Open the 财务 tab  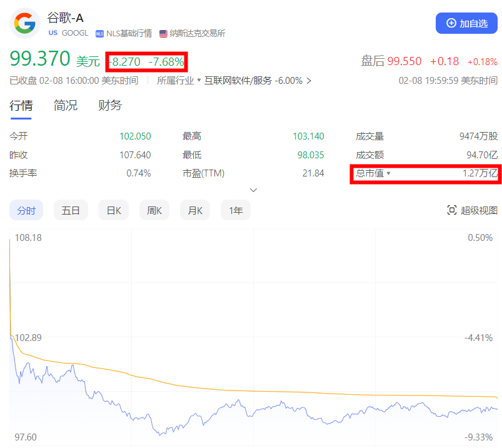coord(110,105)
